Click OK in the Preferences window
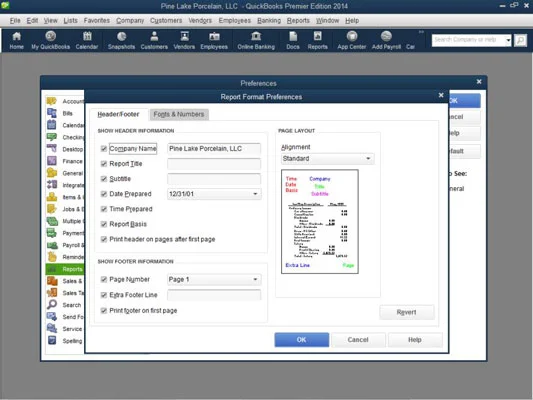 point(464,101)
